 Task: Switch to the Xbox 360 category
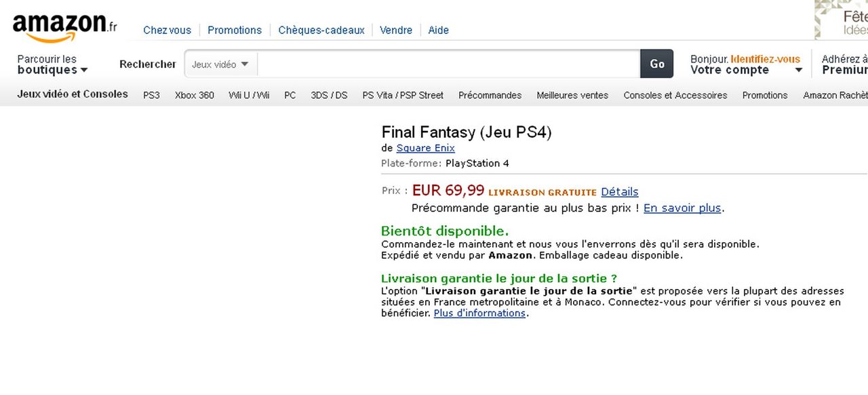pos(194,95)
